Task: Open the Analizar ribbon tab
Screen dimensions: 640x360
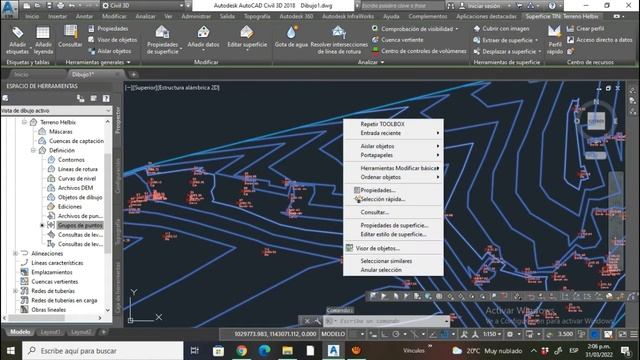Action: 145,16
